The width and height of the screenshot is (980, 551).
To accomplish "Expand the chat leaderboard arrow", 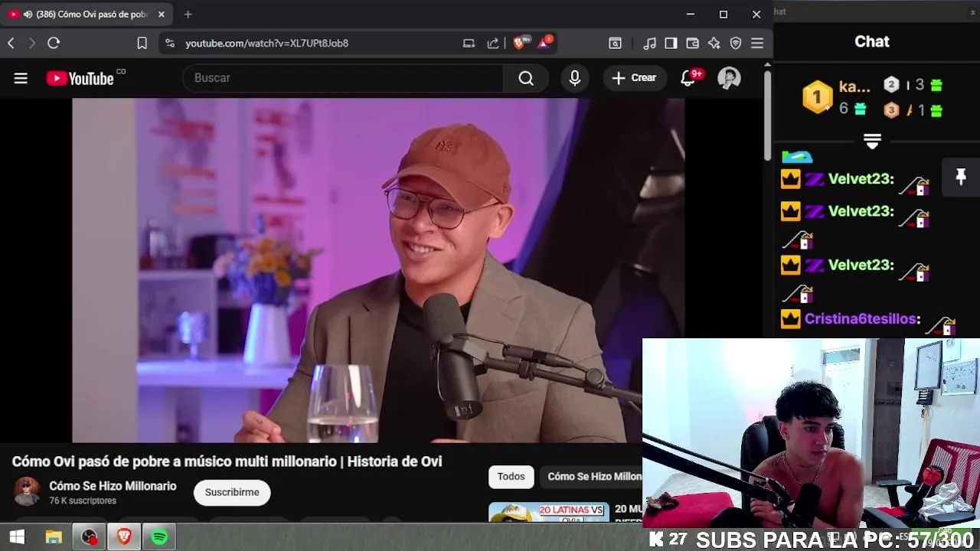I will tap(872, 141).
